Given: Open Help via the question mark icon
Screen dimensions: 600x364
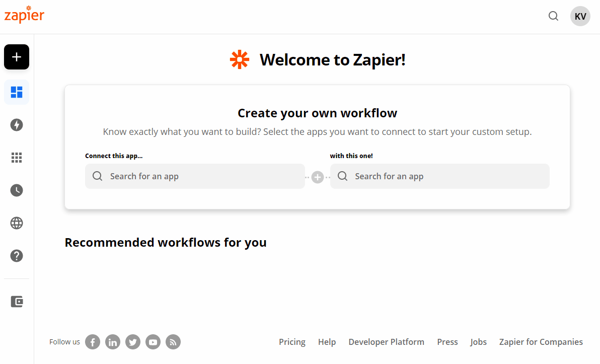Looking at the screenshot, I should tap(16, 256).
